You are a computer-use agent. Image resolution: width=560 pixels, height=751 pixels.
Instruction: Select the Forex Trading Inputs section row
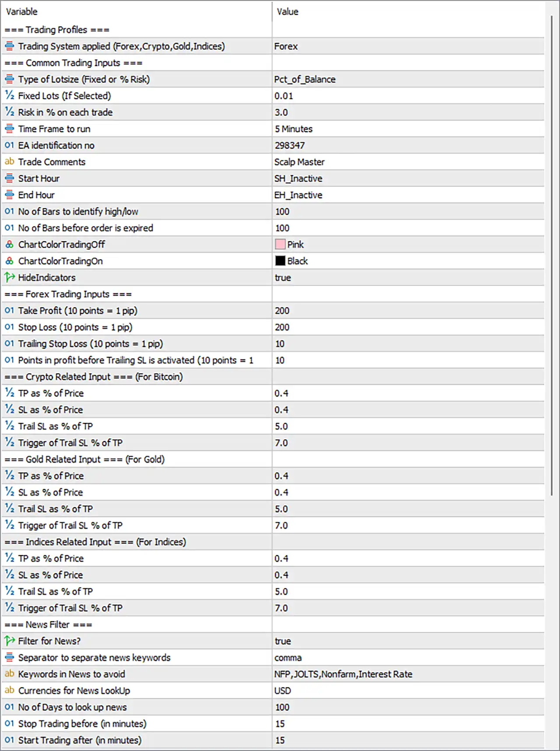click(x=273, y=294)
